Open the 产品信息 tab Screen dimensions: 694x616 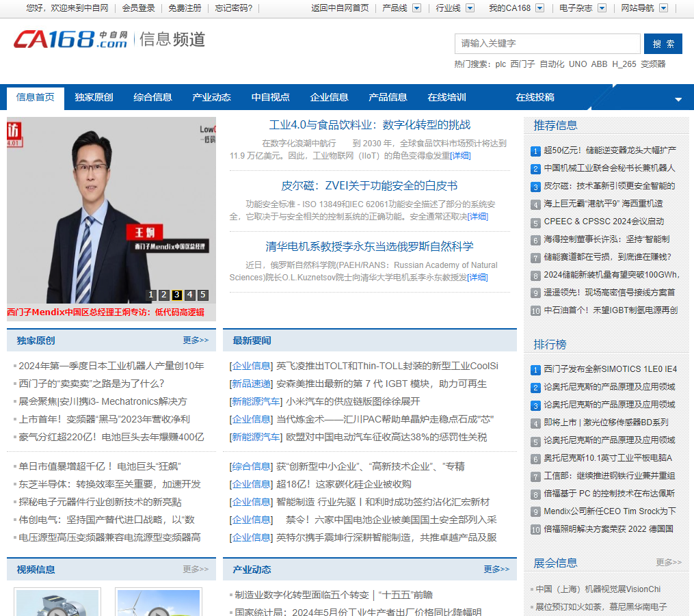[x=388, y=97]
